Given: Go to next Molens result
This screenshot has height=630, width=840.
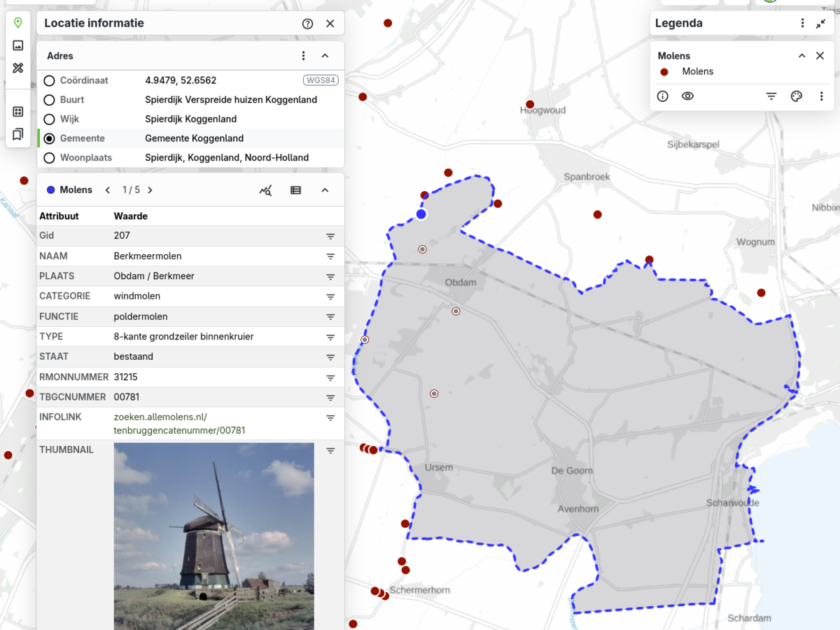Looking at the screenshot, I should (150, 190).
